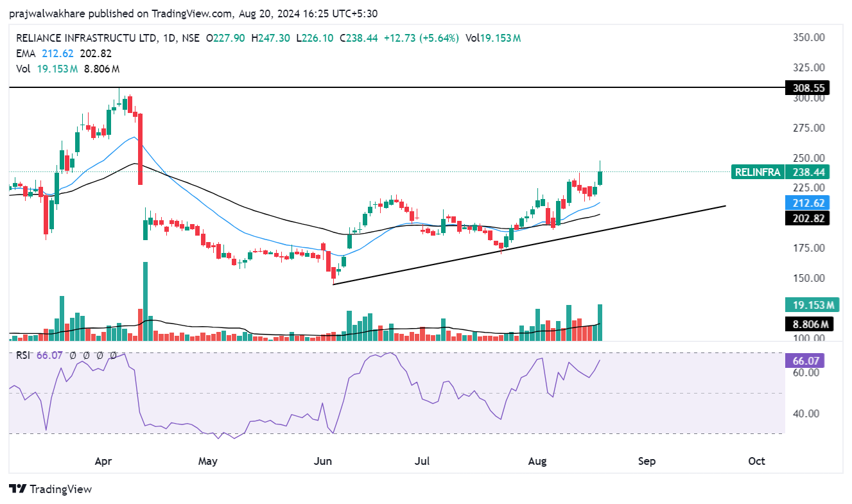Select the rising black trendline drawing
The height and width of the screenshot is (504, 852).
[530, 245]
